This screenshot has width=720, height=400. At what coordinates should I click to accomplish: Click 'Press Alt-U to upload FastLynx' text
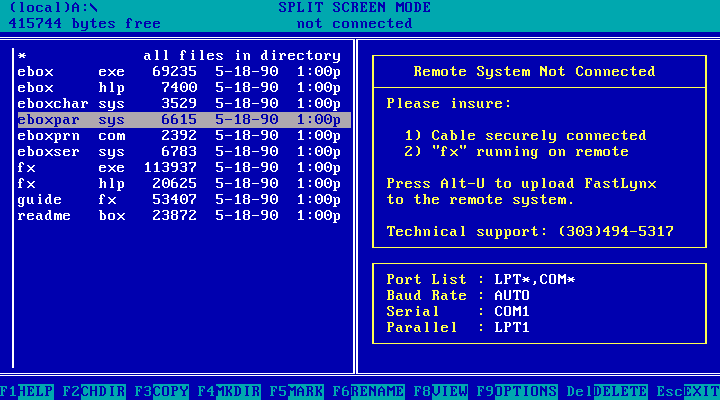pos(522,184)
